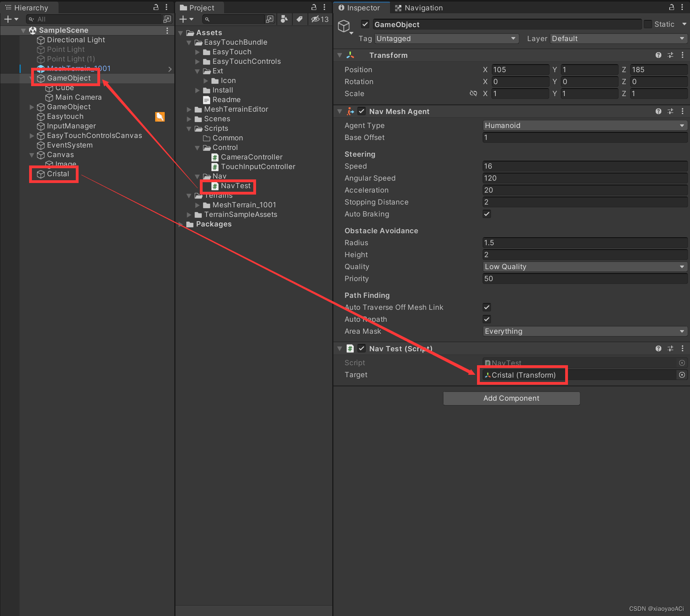Open SampleScene context menu dots

click(x=167, y=30)
